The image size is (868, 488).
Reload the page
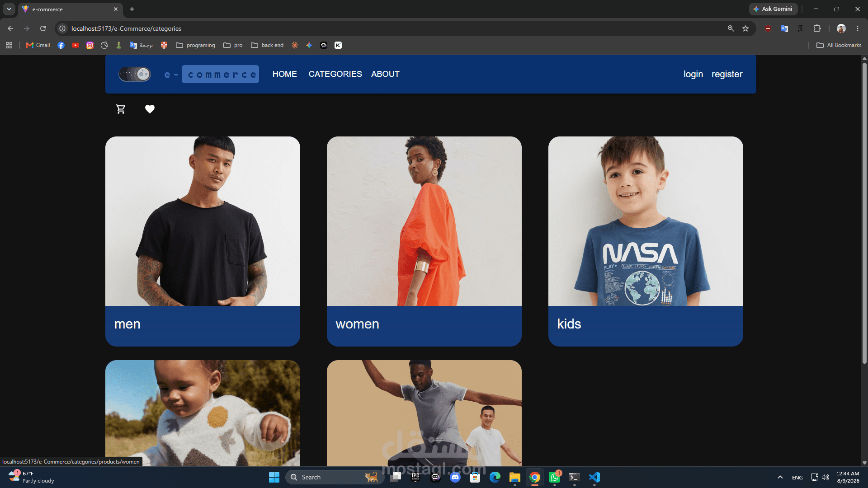43,28
